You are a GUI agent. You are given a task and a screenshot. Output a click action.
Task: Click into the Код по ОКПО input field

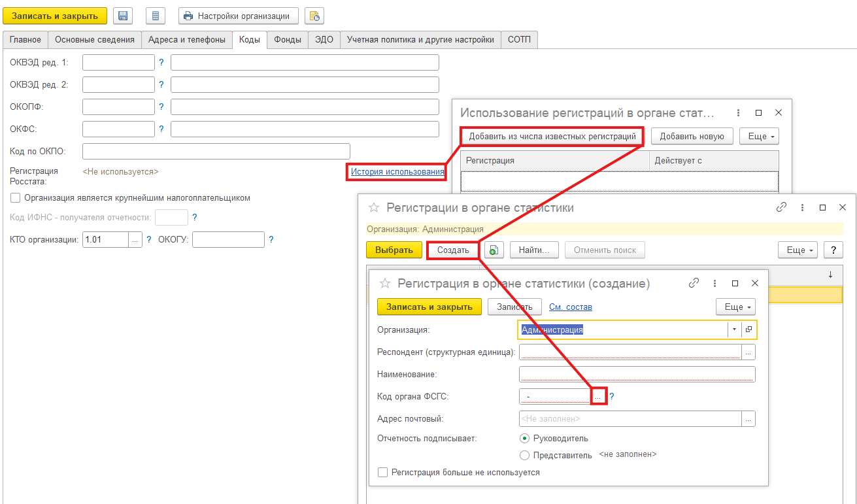pyautogui.click(x=216, y=152)
